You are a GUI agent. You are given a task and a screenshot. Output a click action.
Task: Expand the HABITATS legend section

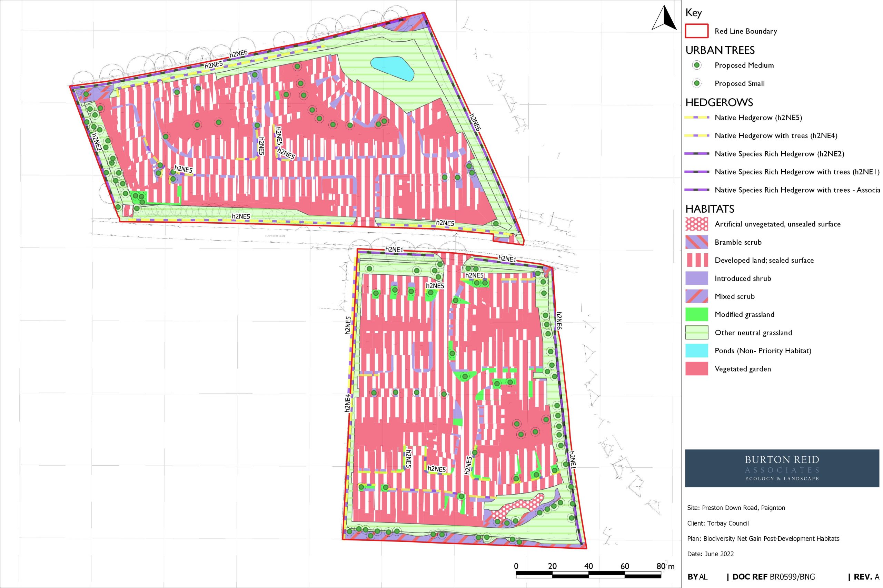(711, 209)
